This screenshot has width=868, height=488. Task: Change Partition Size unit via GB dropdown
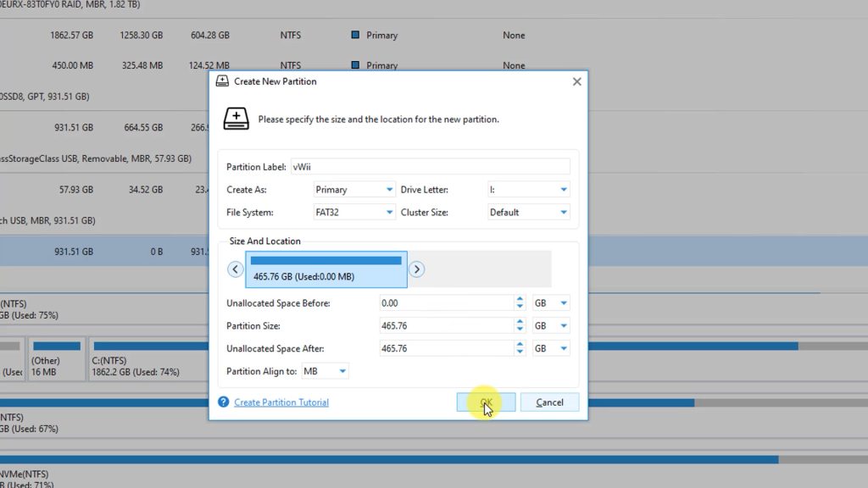(x=550, y=325)
